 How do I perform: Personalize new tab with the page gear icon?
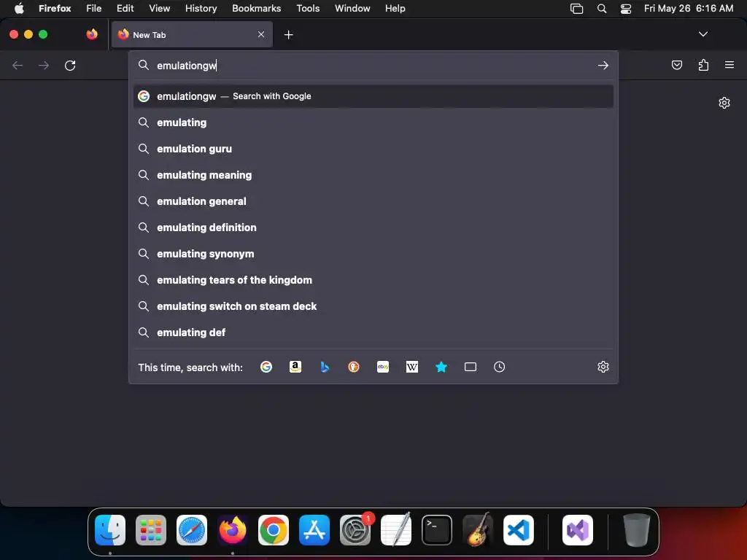(x=724, y=103)
